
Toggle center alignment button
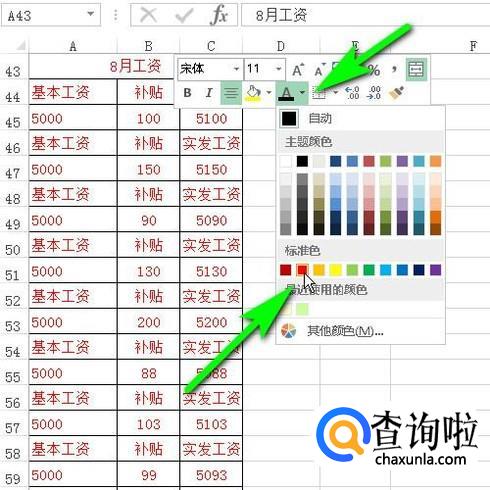coord(231,93)
